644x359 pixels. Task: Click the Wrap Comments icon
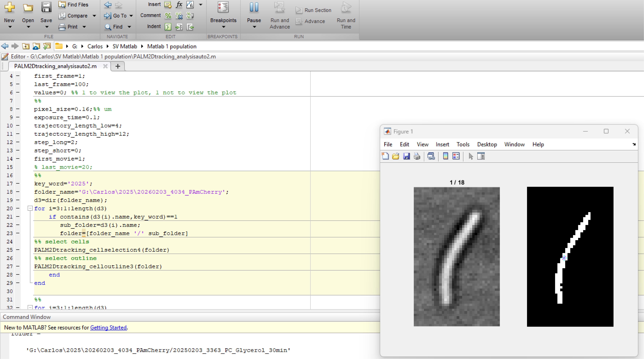(x=190, y=16)
